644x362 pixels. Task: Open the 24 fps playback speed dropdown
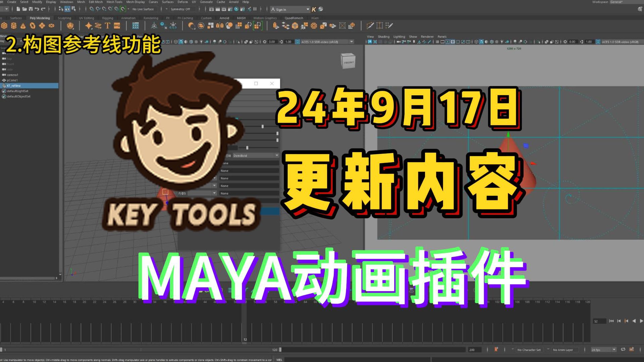coord(602,350)
